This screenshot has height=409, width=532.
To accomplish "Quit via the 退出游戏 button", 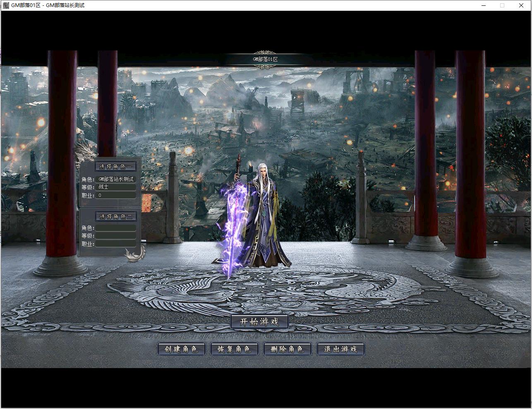I will [x=340, y=349].
